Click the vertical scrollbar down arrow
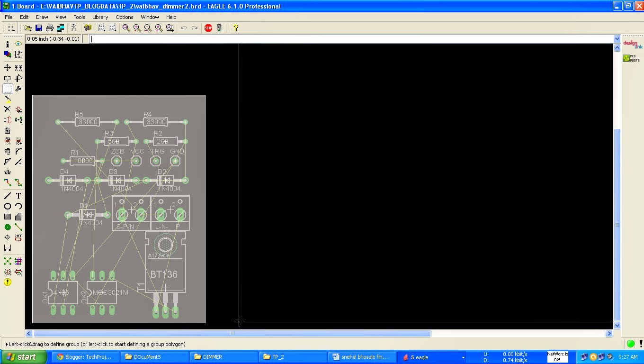The width and height of the screenshot is (644, 364). (617, 326)
